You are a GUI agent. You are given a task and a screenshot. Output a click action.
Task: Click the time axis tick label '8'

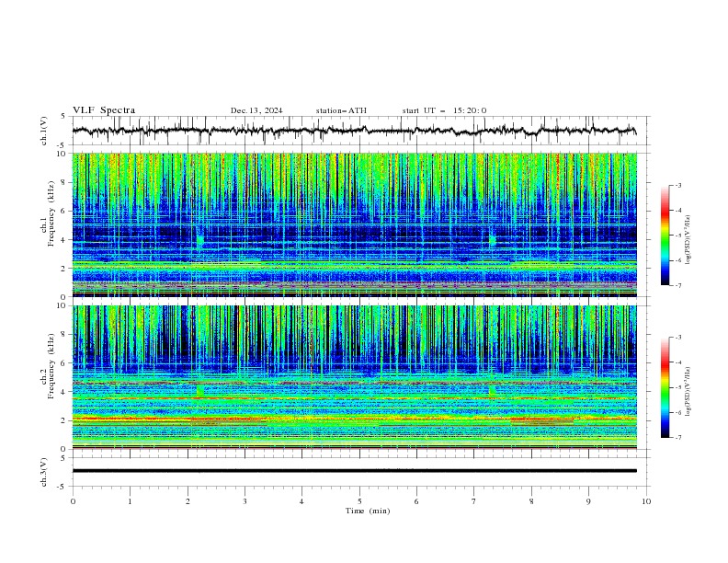click(531, 501)
